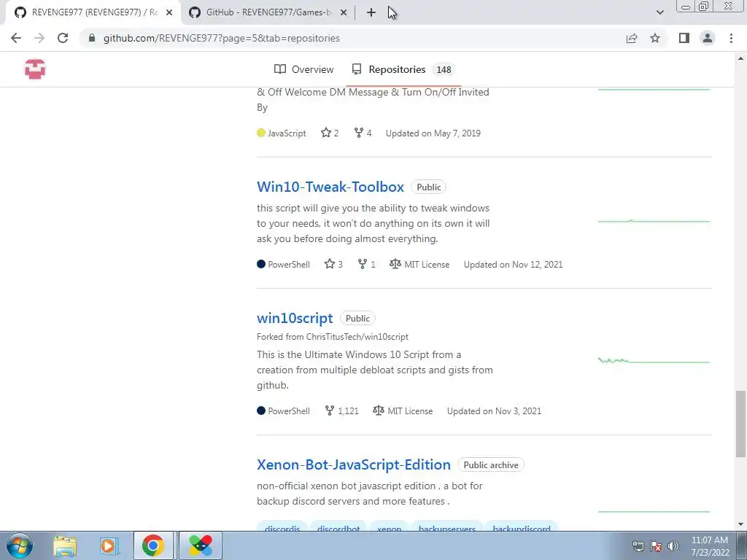The width and height of the screenshot is (747, 560).
Task: Activate the REVENGE977 browser tab
Action: [94, 12]
